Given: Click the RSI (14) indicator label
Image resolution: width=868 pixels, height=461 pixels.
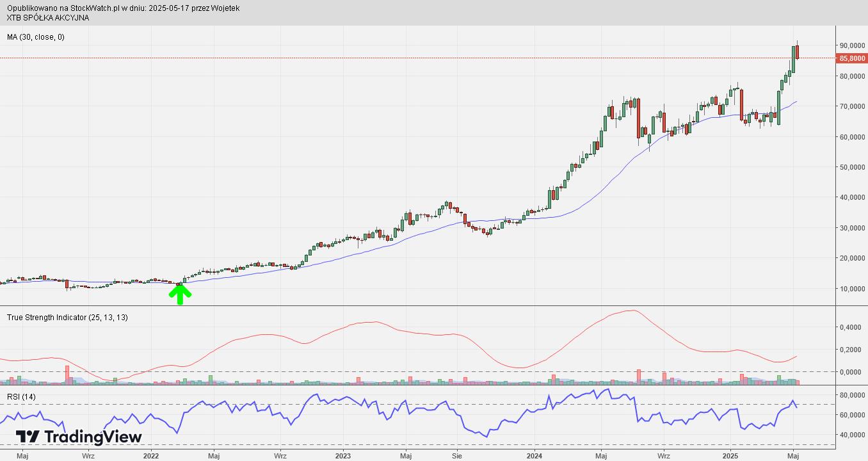Looking at the screenshot, I should [x=21, y=397].
